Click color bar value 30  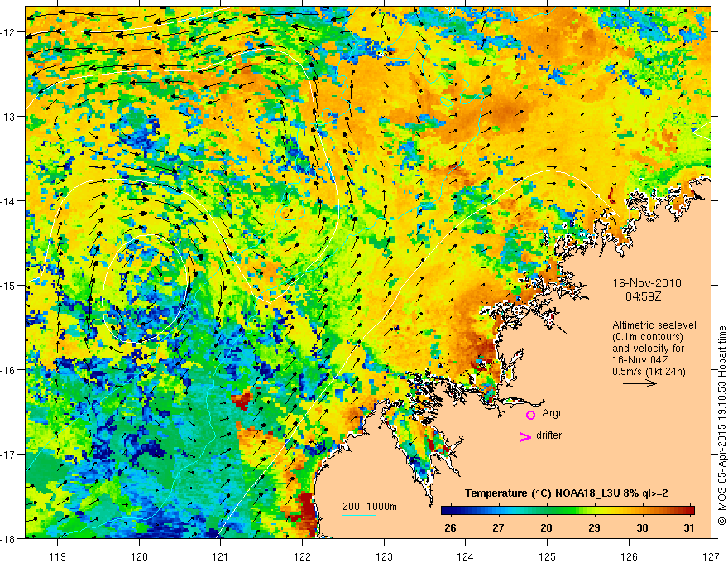pos(642,528)
